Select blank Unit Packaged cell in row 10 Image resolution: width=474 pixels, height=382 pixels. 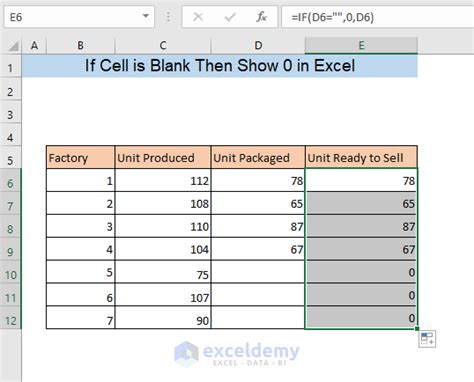[x=258, y=272]
